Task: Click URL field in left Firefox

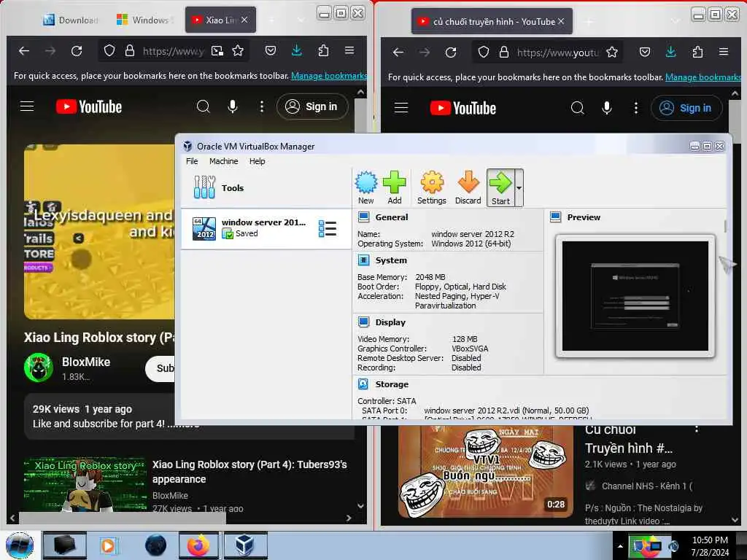Action: (173, 50)
